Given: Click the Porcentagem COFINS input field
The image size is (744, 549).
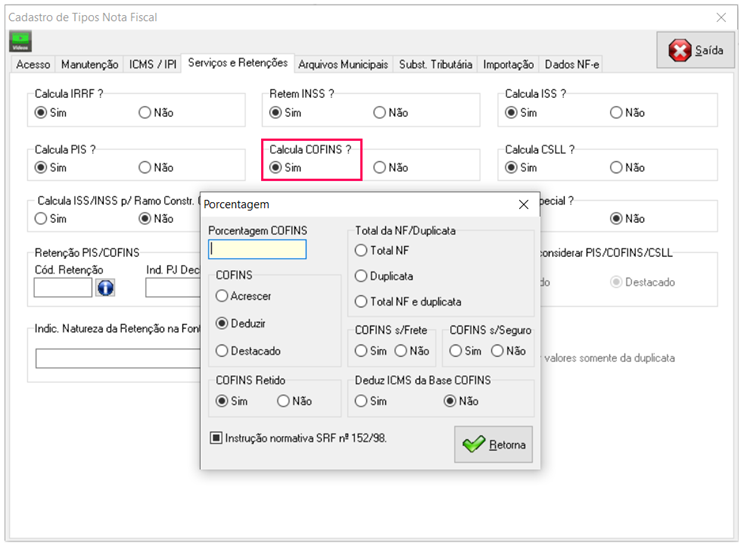Looking at the screenshot, I should point(257,250).
